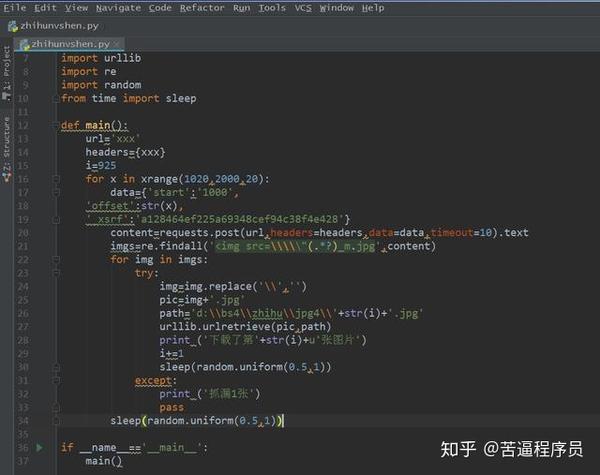The height and width of the screenshot is (475, 600).
Task: Click the requests.post call line
Action: point(319,233)
